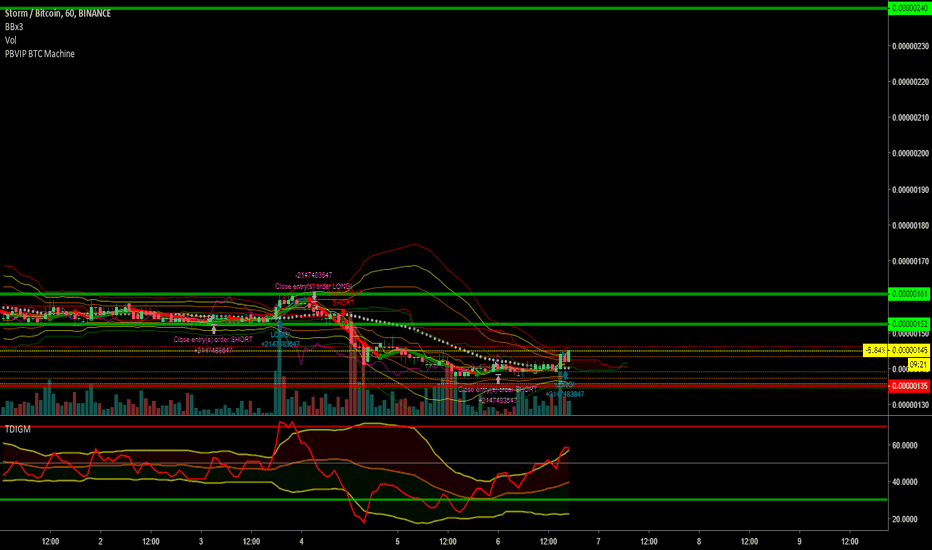The width and height of the screenshot is (932, 550).
Task: Click day 7 on the time axis
Action: tap(599, 542)
